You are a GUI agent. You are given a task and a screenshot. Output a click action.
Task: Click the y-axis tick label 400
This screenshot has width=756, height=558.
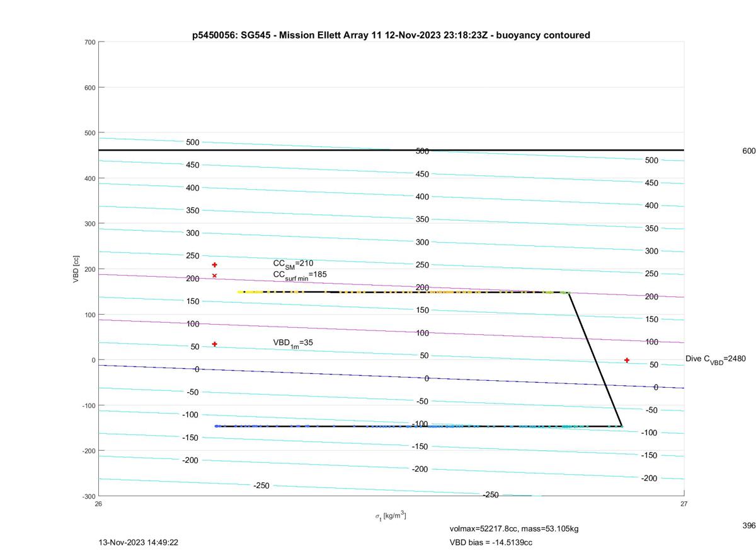pos(89,178)
